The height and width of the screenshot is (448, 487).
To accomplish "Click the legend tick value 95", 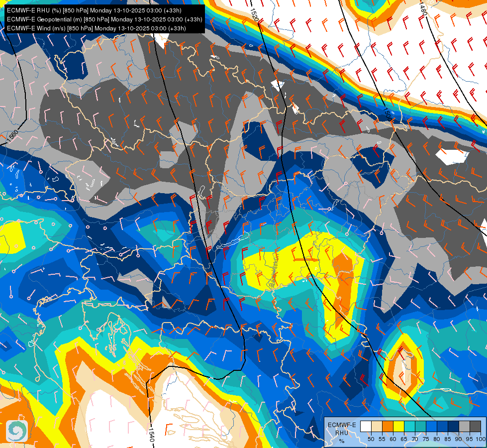I will tap(469, 439).
